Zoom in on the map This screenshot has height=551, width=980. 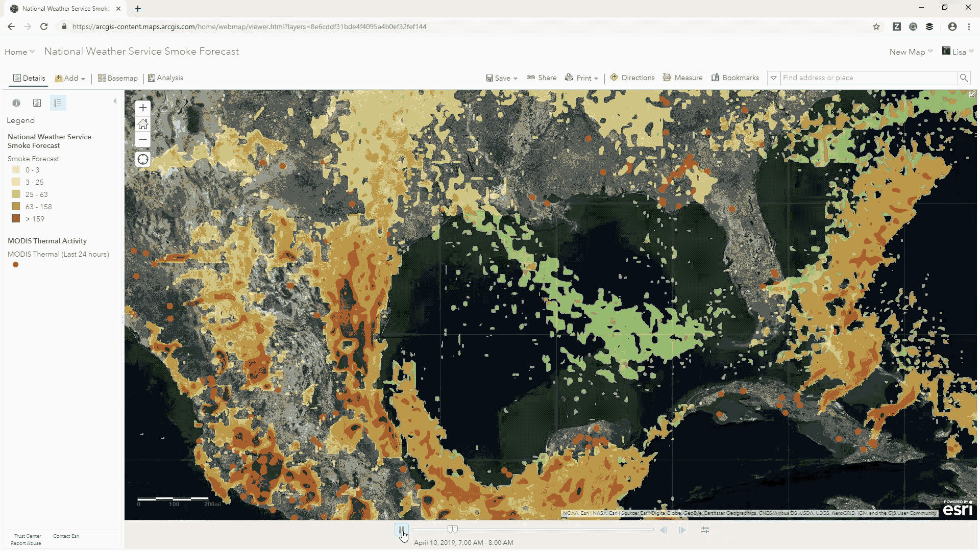143,108
